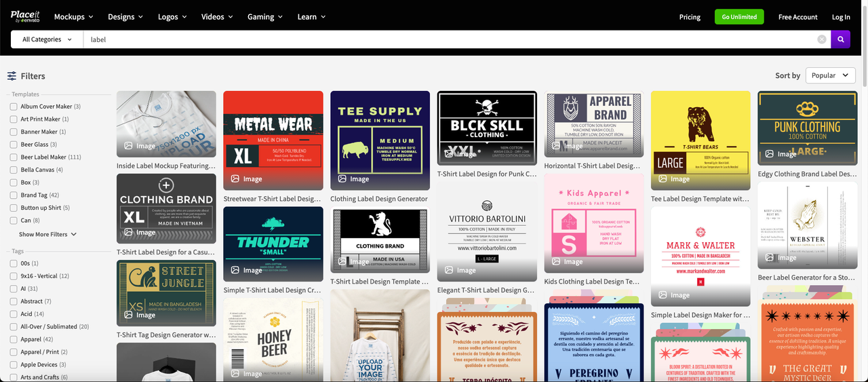Click the image badge on Vittorio Bartolini card
The height and width of the screenshot is (382, 868).
point(460,270)
